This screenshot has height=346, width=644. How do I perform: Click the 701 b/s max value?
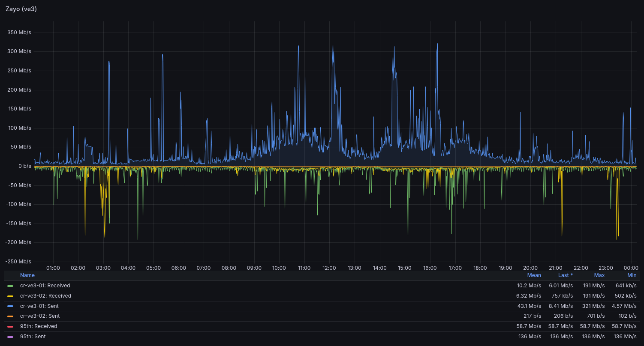[x=596, y=316]
